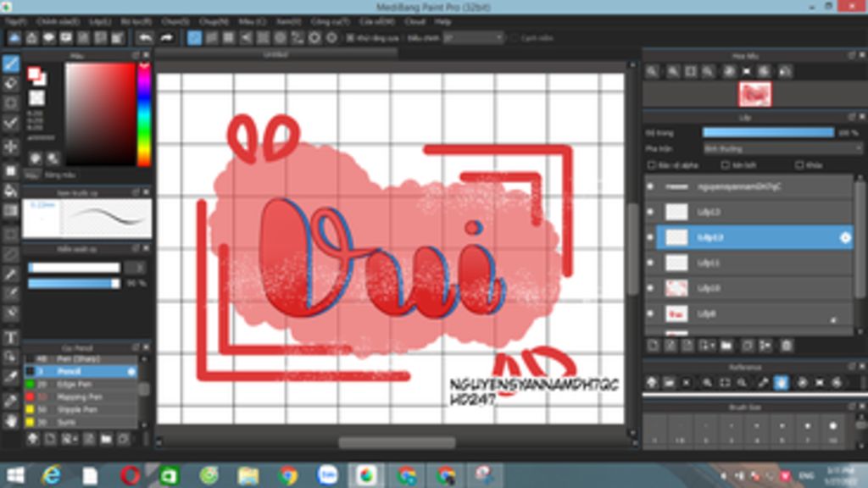
Task: Enable the parallel lines snap guide
Action: (x=211, y=37)
